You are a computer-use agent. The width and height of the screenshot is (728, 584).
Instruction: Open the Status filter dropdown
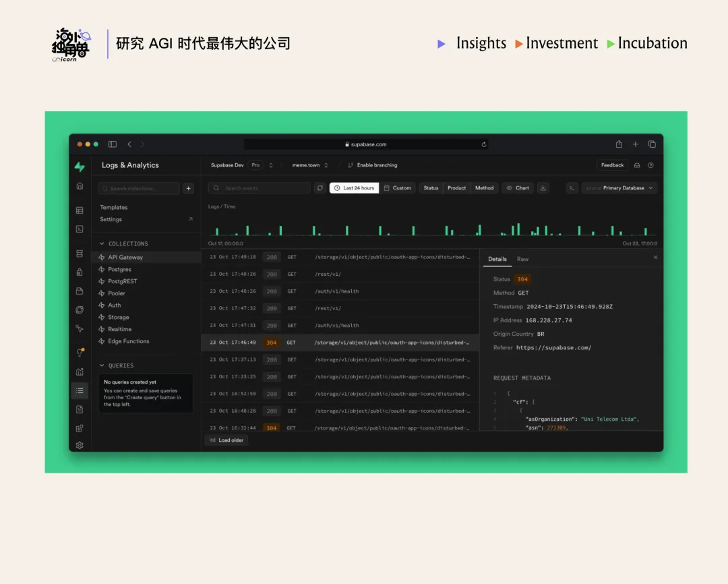(431, 188)
